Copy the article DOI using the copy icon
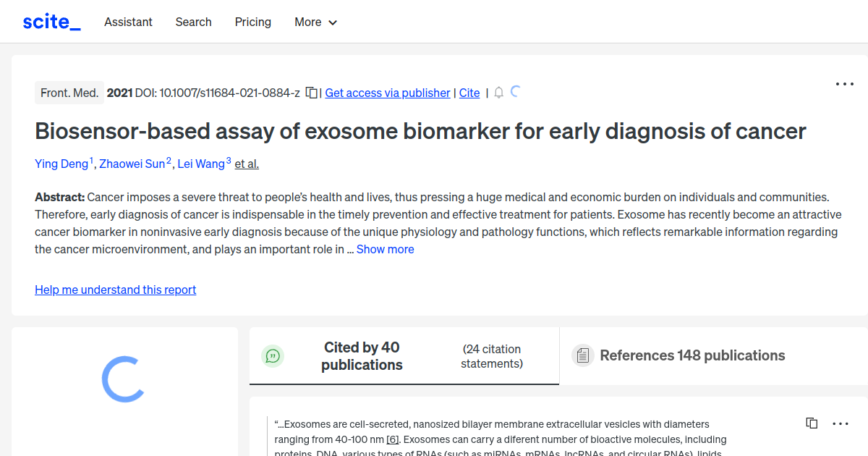Viewport: 868px width, 456px height. [310, 93]
